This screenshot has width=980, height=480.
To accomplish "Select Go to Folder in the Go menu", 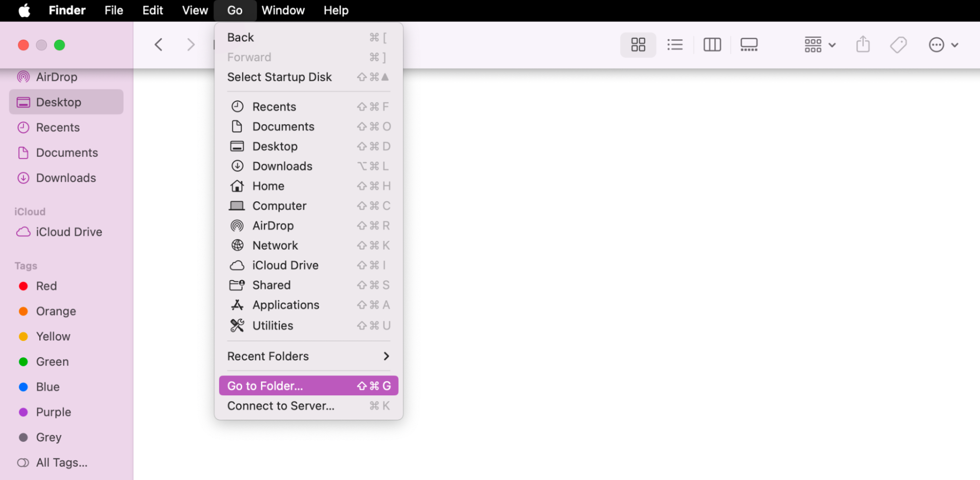I will coord(265,385).
